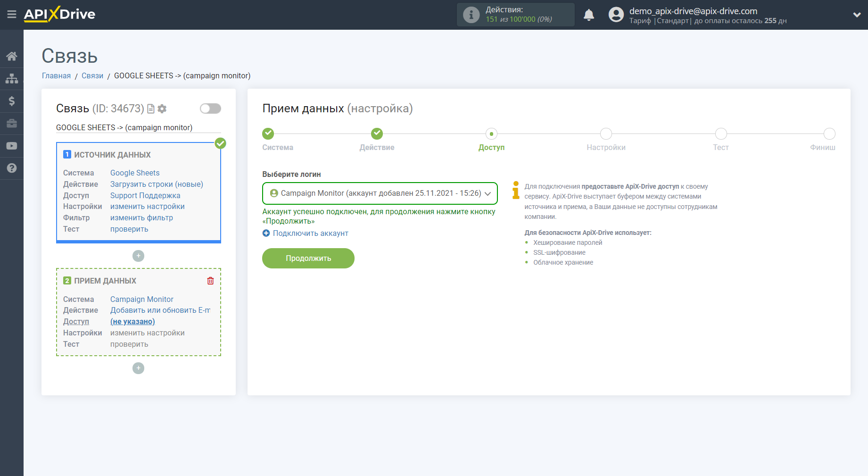This screenshot has height=476, width=868.
Task: Click the plus icon next to Подключить аккаунт
Action: [266, 233]
